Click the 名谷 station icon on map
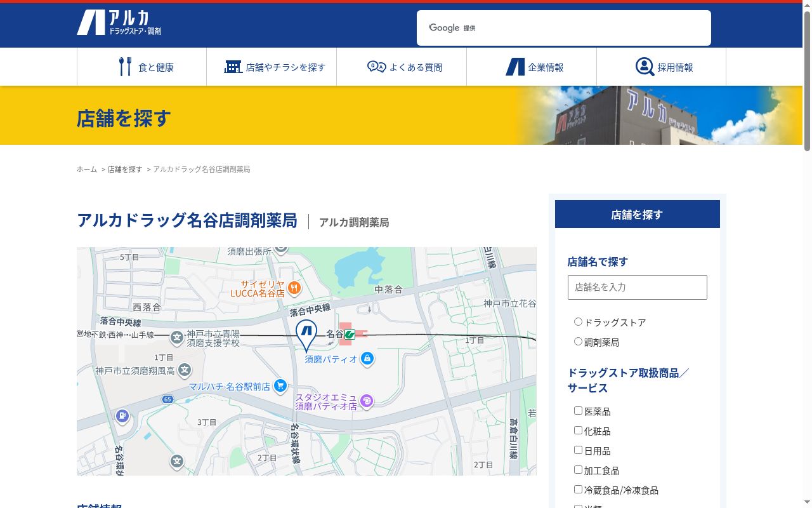 coord(348,334)
